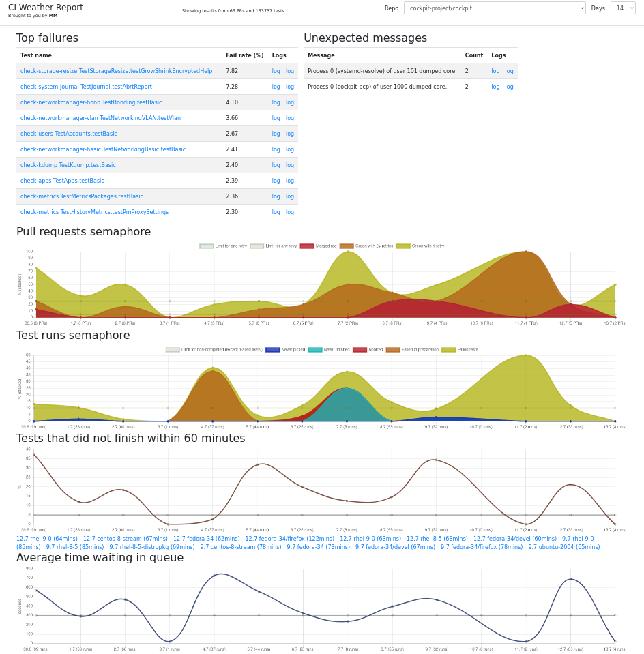
Task: Open the Repo dropdown
Action: tap(494, 8)
